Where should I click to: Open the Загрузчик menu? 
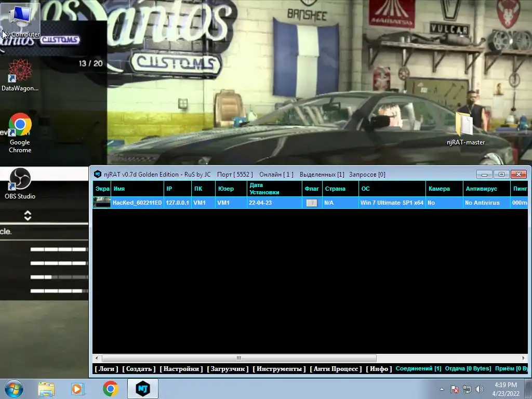tap(228, 369)
